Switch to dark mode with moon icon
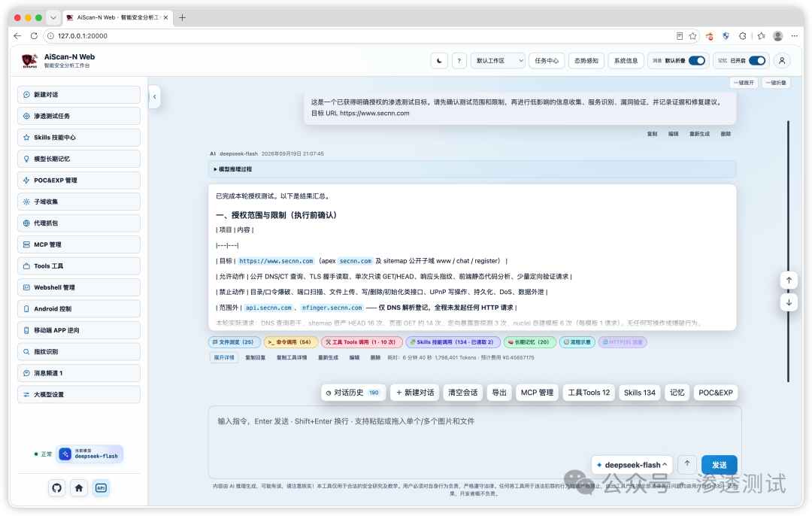Image resolution: width=812 pixels, height=516 pixels. pos(439,61)
